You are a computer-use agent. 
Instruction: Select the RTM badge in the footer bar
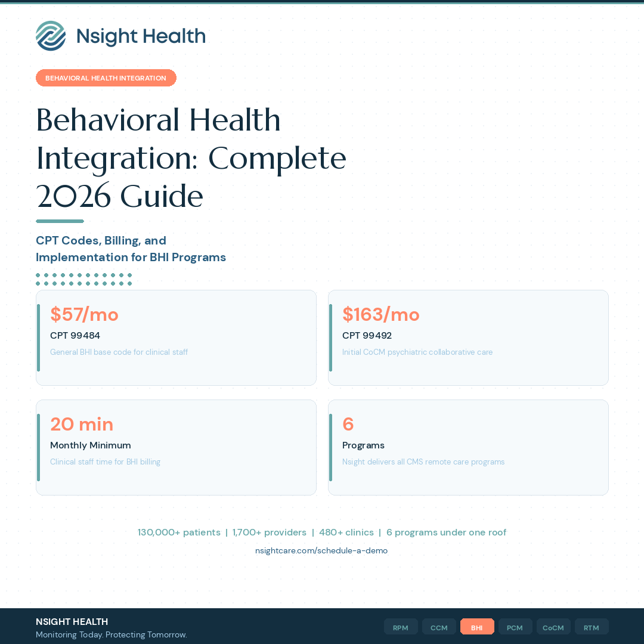[591, 627]
